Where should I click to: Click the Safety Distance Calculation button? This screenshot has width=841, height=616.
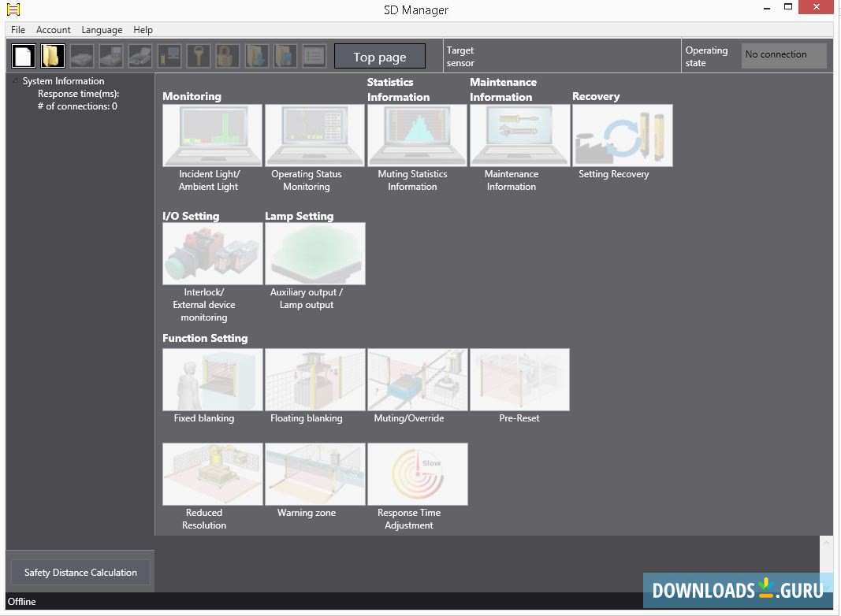coord(80,573)
